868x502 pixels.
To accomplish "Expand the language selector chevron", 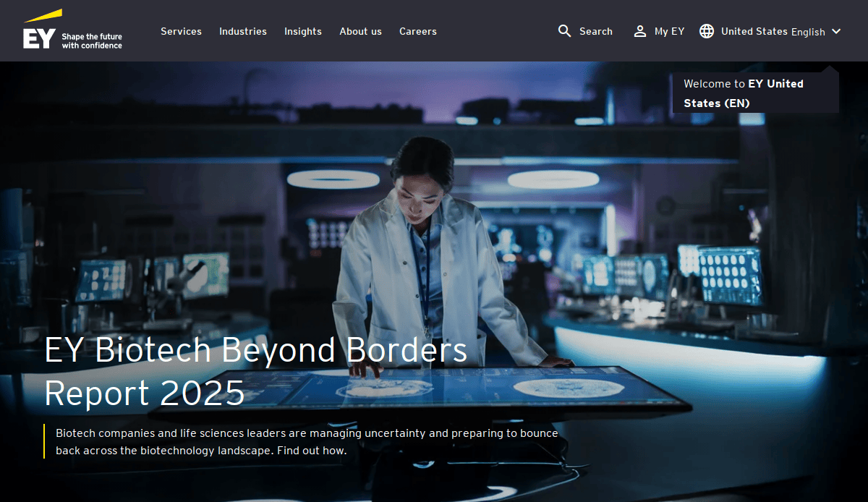I will 837,32.
